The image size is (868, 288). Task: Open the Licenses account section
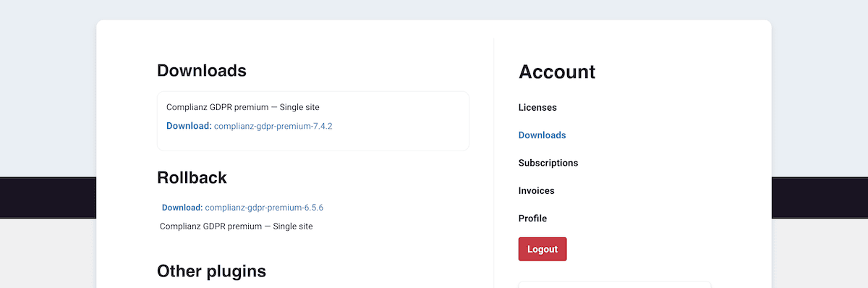click(x=537, y=108)
